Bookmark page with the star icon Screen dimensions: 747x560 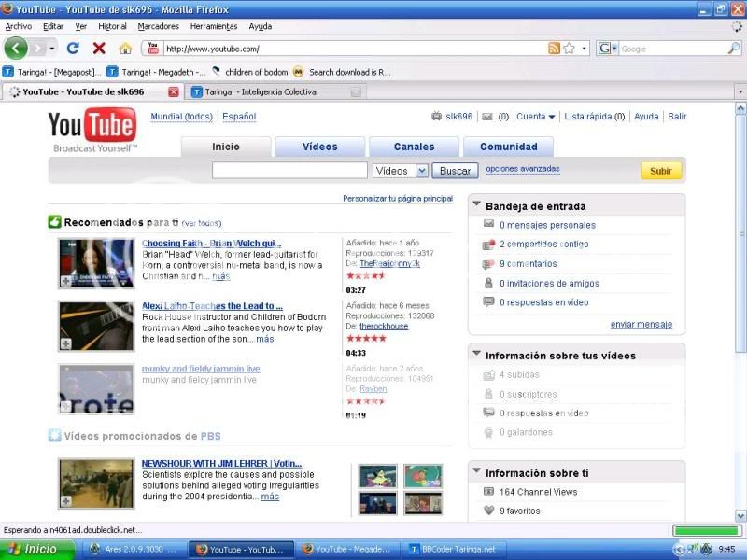(569, 49)
